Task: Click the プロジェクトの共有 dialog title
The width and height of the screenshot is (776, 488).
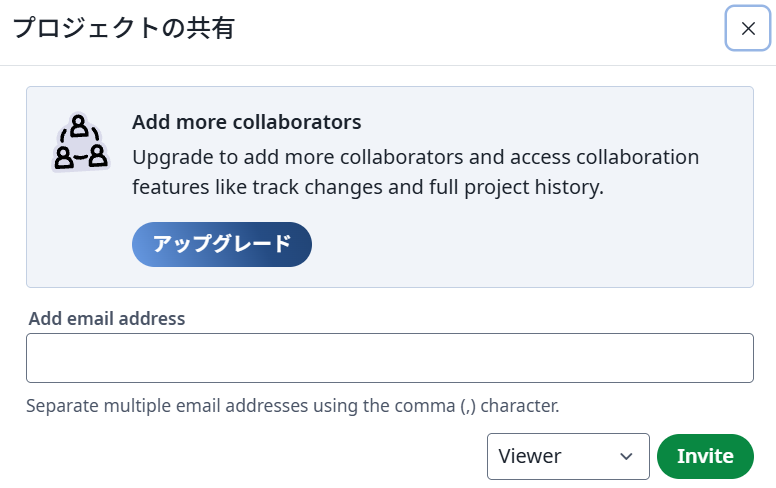Action: click(x=123, y=28)
